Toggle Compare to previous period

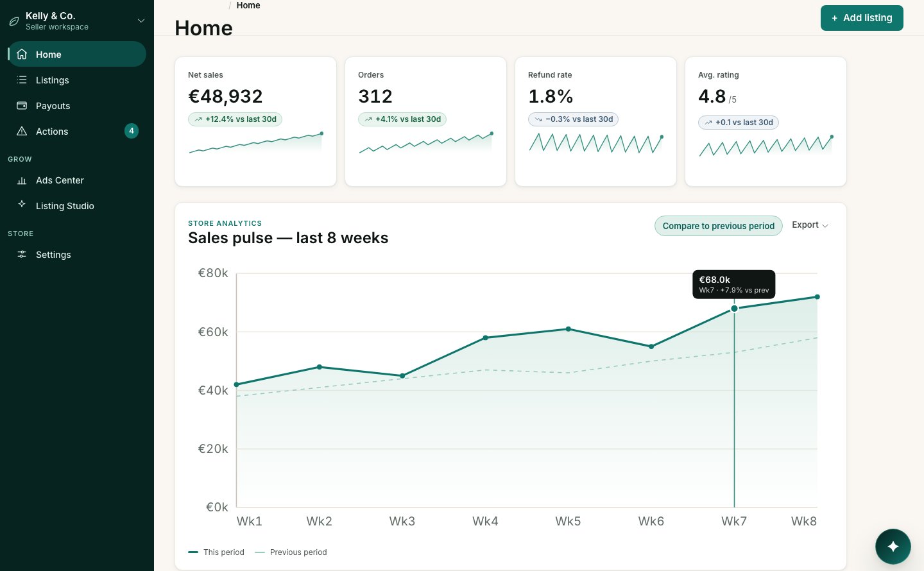(x=719, y=226)
